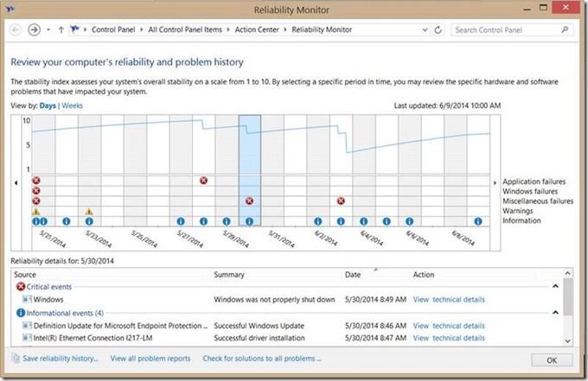Viewport: 588px width, 381px height.
Task: Open Action Center breadcrumb
Action: tap(257, 29)
